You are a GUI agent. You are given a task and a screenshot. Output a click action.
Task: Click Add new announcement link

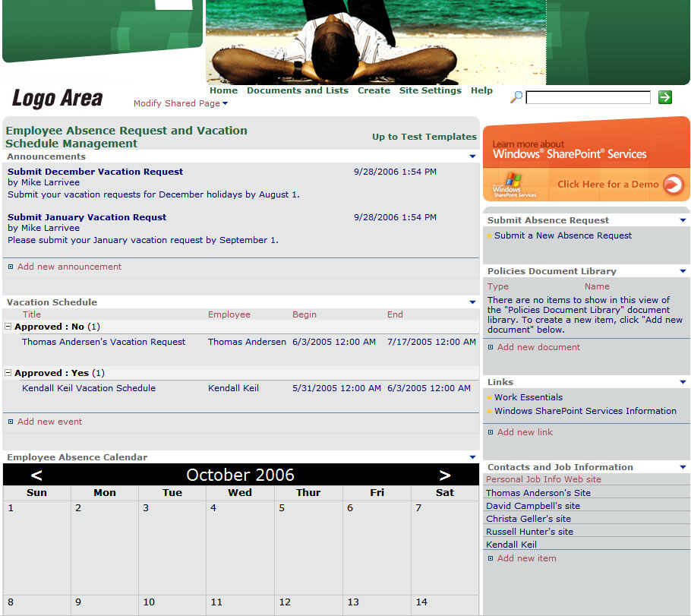tap(69, 267)
